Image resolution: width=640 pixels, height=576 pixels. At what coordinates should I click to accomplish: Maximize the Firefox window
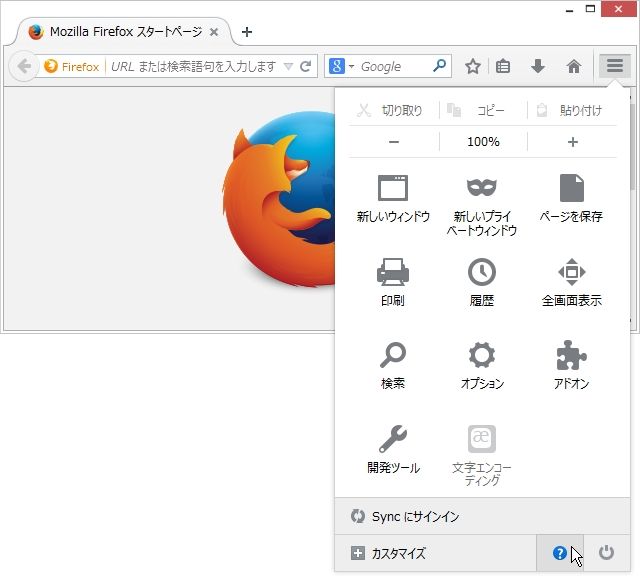(x=590, y=9)
